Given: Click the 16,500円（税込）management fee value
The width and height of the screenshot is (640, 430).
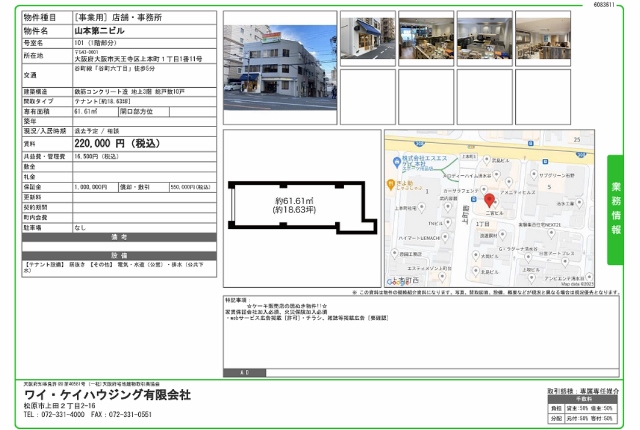Looking at the screenshot, I should click(96, 157).
